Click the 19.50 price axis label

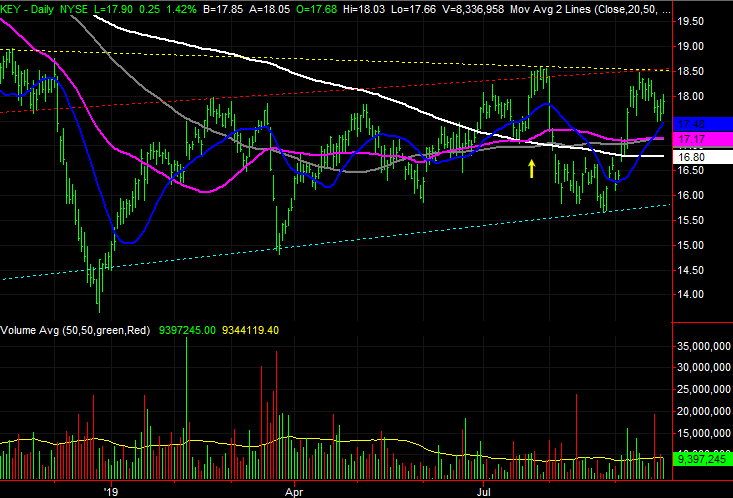coord(692,22)
